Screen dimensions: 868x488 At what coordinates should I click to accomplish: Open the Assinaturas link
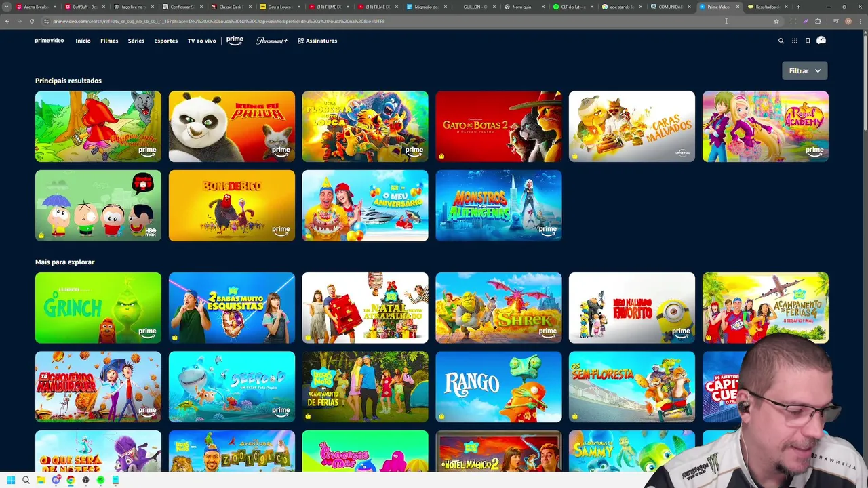[x=317, y=41]
